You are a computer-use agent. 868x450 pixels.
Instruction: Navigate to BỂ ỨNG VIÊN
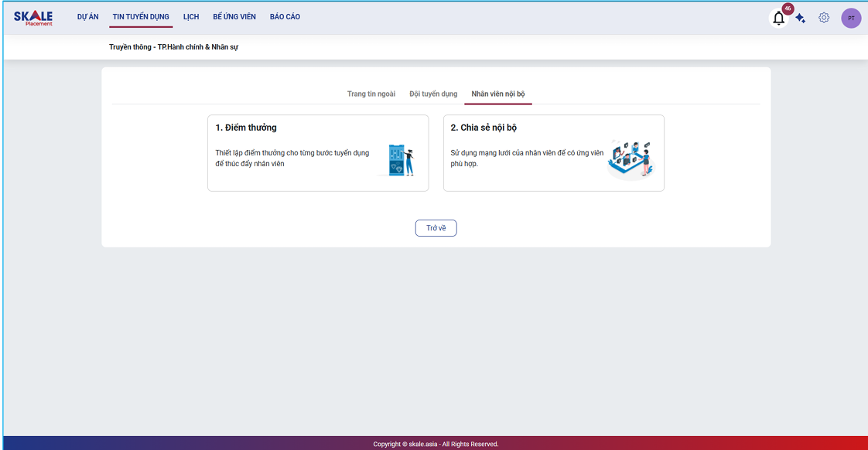click(234, 17)
